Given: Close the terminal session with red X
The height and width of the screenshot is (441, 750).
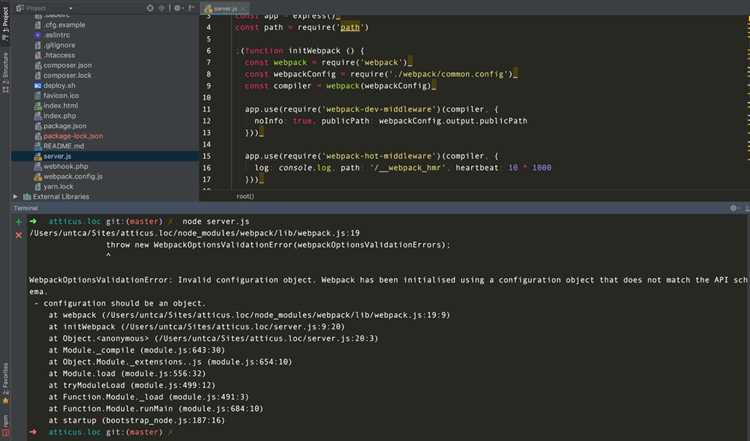Looking at the screenshot, I should click(x=19, y=235).
